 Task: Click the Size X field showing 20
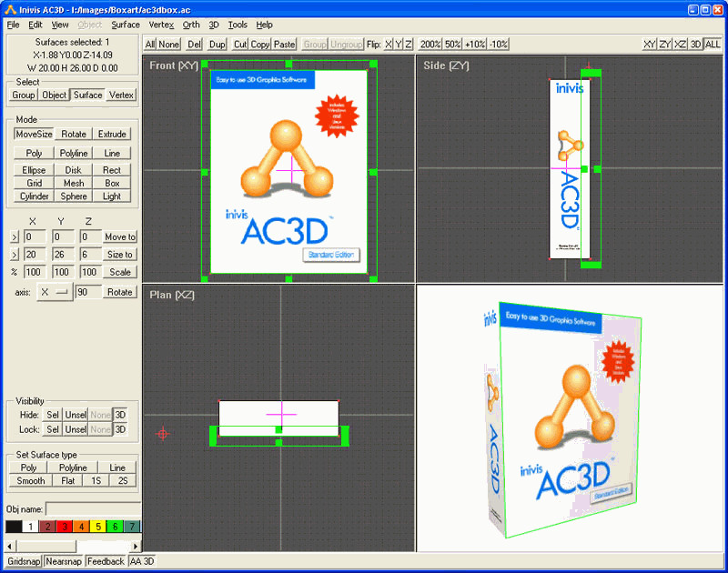tap(35, 255)
